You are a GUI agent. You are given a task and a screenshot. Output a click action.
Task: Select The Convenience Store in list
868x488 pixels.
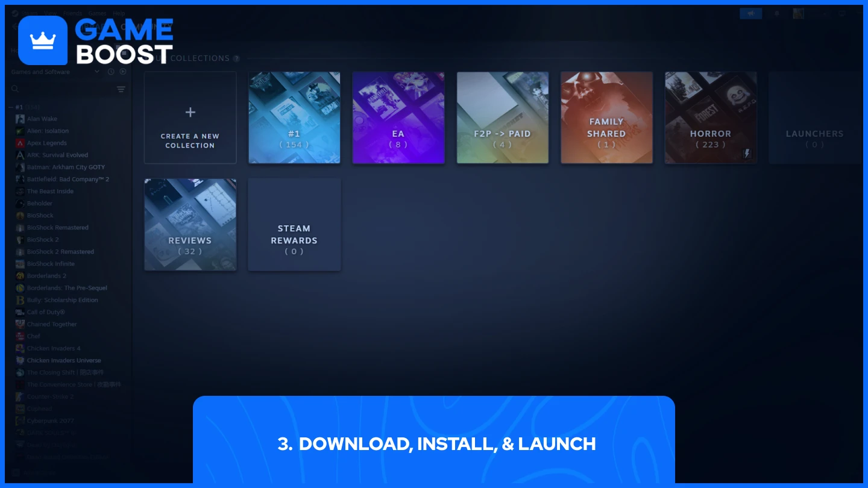[74, 384]
